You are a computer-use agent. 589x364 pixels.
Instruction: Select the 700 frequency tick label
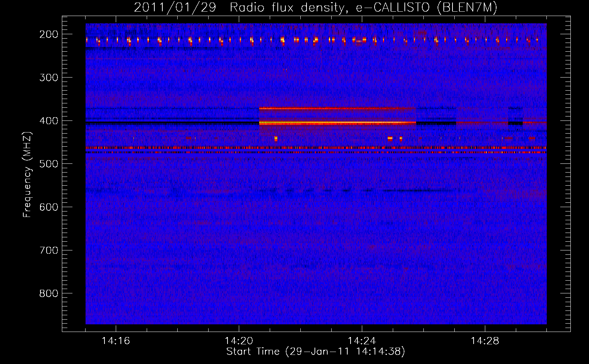coord(49,250)
